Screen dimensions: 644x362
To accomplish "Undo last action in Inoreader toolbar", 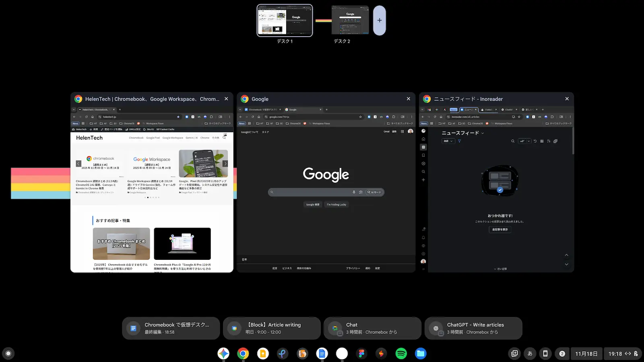I will point(535,141).
